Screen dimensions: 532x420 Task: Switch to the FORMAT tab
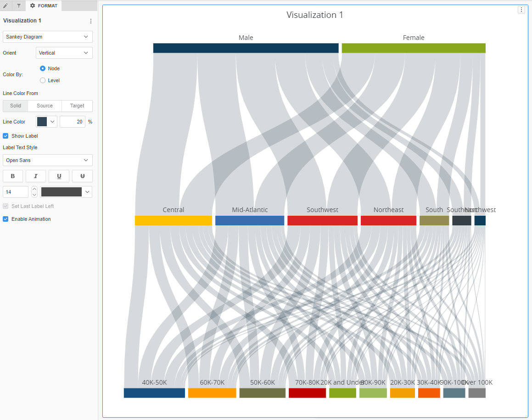coord(44,6)
